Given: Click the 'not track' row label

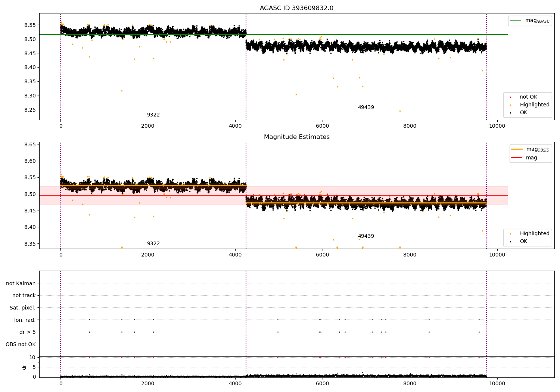Looking at the screenshot, I should tap(24, 296).
